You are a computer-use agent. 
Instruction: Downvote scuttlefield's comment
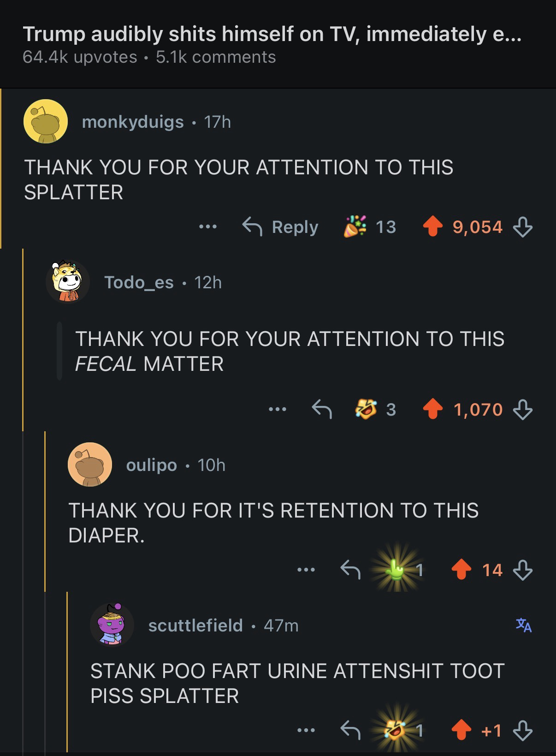pyautogui.click(x=523, y=731)
